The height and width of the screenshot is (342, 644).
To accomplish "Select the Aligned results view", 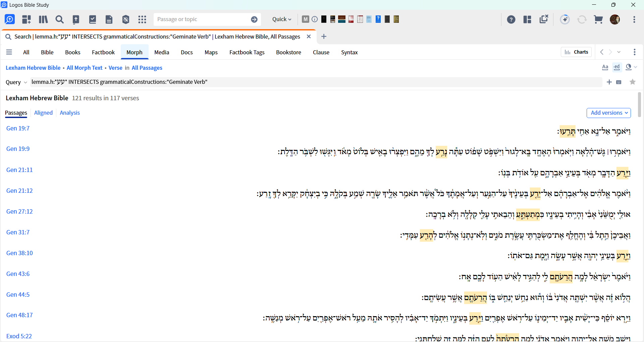I will pyautogui.click(x=43, y=113).
